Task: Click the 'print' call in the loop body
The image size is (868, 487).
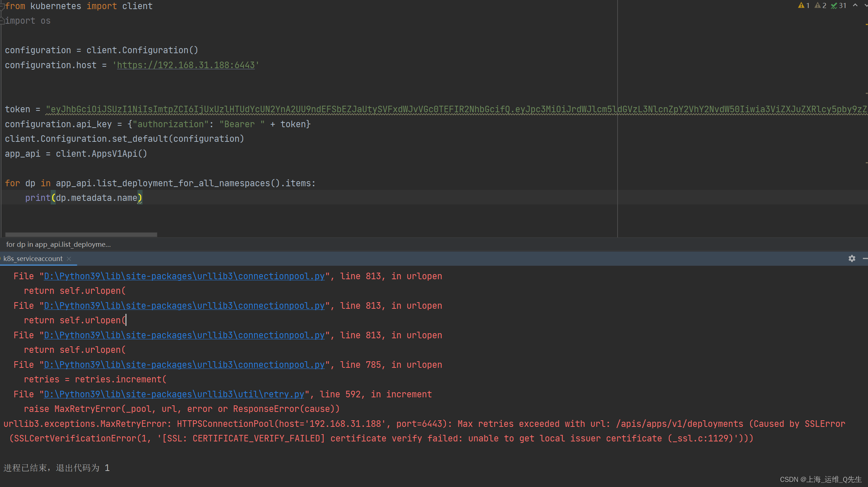Action: coord(38,198)
